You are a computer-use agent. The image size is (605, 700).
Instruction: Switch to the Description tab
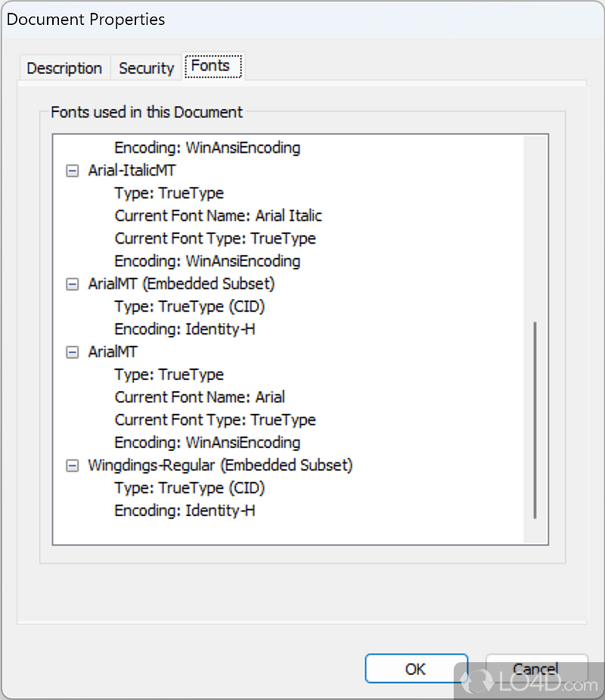tap(65, 68)
